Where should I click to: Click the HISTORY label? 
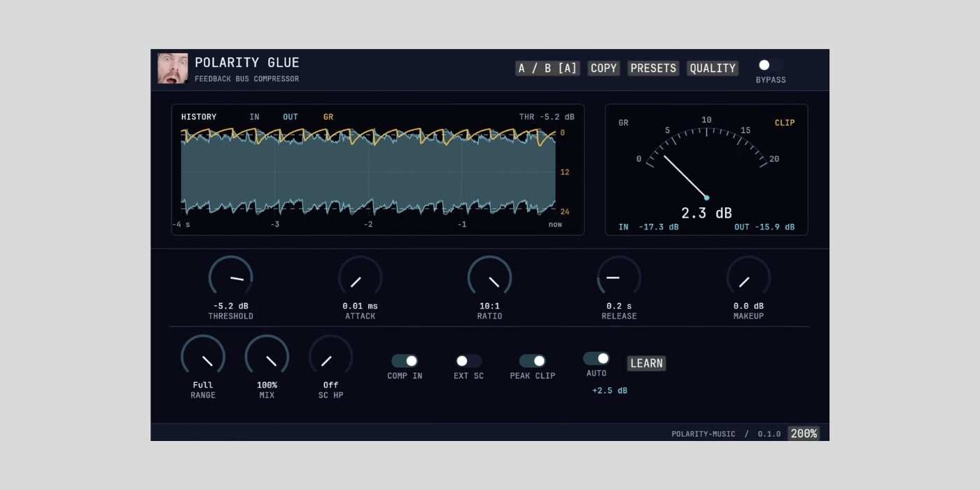[199, 117]
